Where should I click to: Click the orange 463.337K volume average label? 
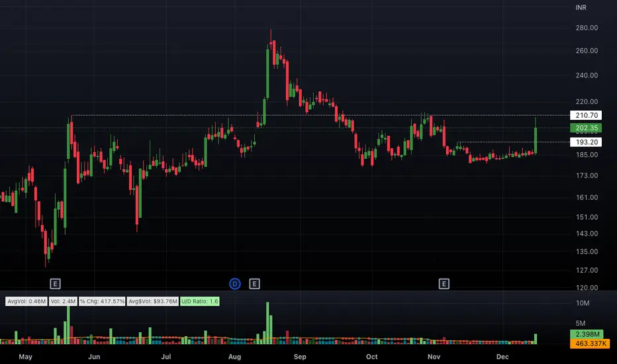coord(591,343)
